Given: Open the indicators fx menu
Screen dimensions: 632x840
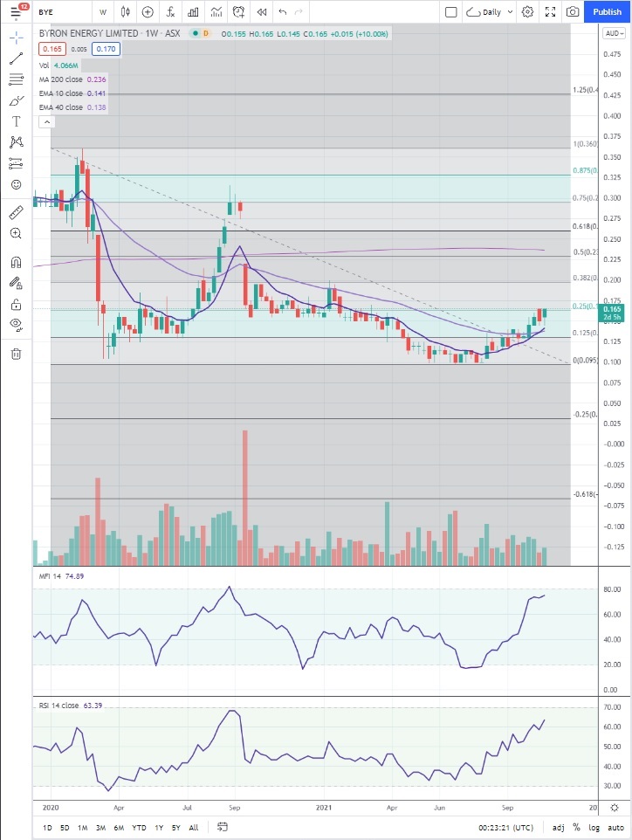Looking at the screenshot, I should click(x=170, y=12).
